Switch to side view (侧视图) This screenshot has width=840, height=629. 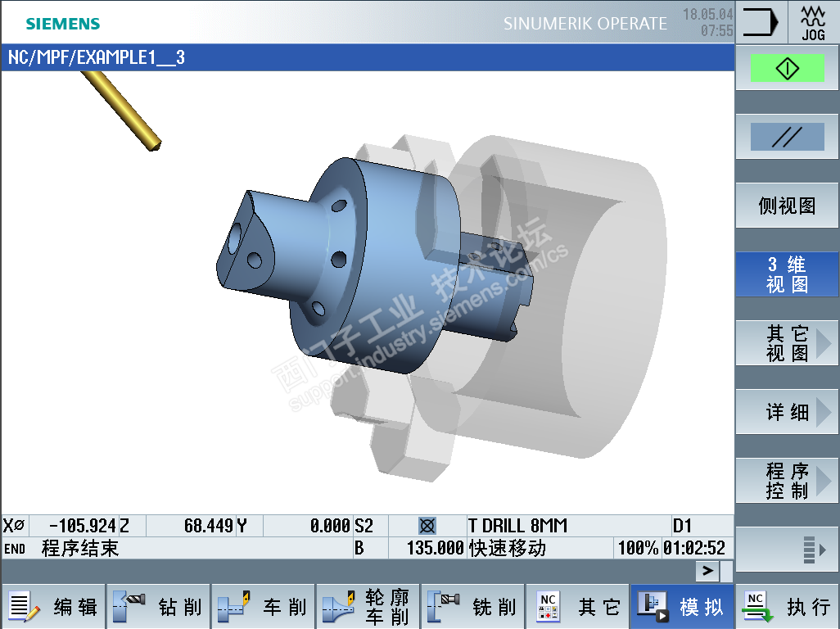(787, 206)
